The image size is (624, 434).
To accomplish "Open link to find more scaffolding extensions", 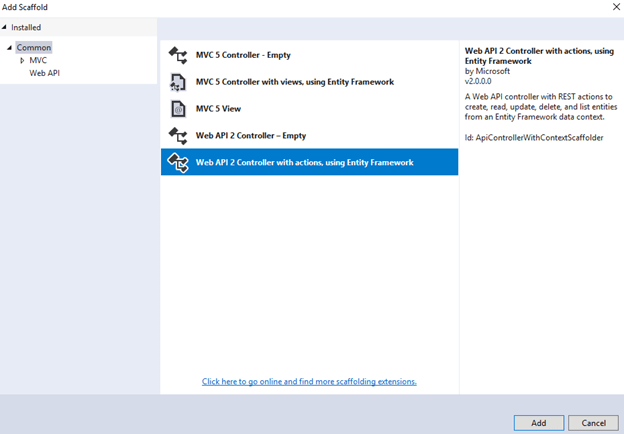I will [309, 381].
